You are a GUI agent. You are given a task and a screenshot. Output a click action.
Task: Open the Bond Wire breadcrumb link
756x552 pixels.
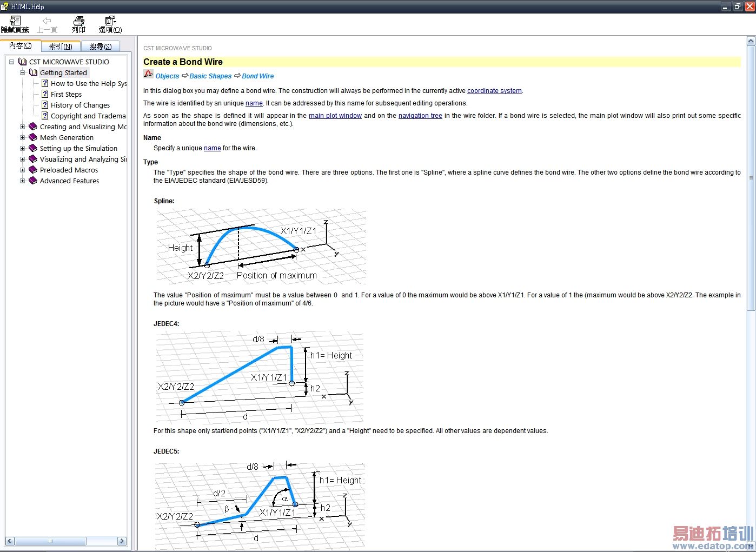tap(258, 76)
